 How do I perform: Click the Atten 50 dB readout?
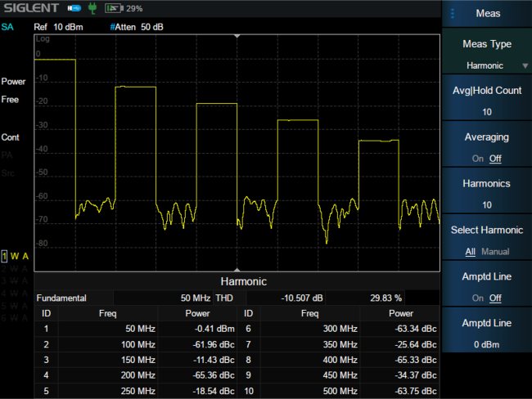pos(137,27)
